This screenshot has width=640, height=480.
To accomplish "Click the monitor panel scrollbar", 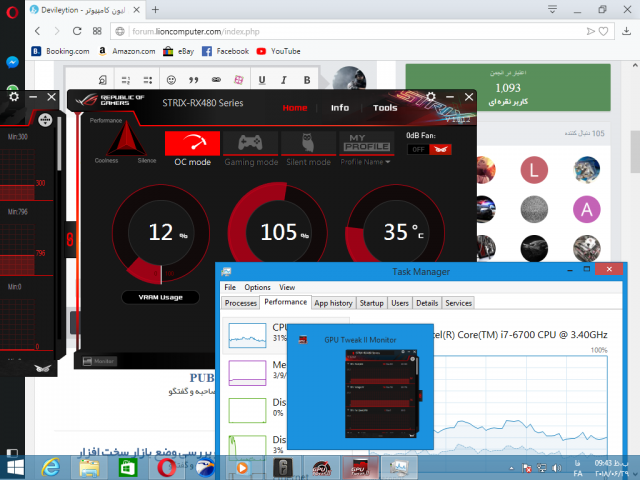I will tap(59, 144).
